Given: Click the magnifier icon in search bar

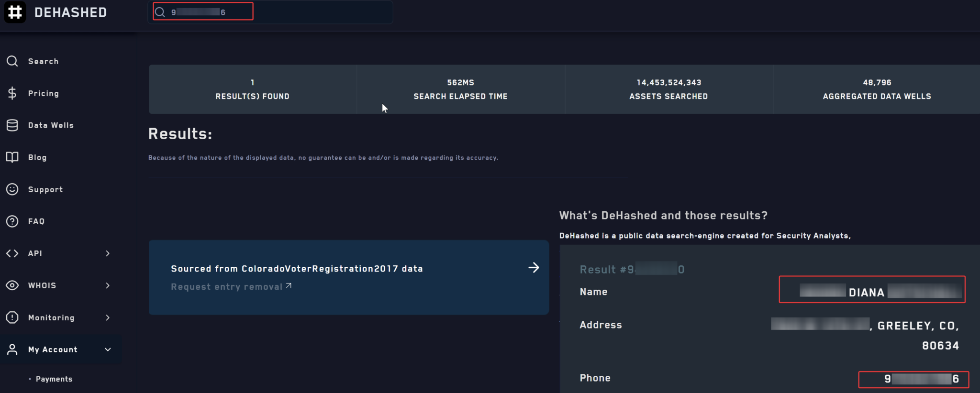Looking at the screenshot, I should click(x=160, y=12).
